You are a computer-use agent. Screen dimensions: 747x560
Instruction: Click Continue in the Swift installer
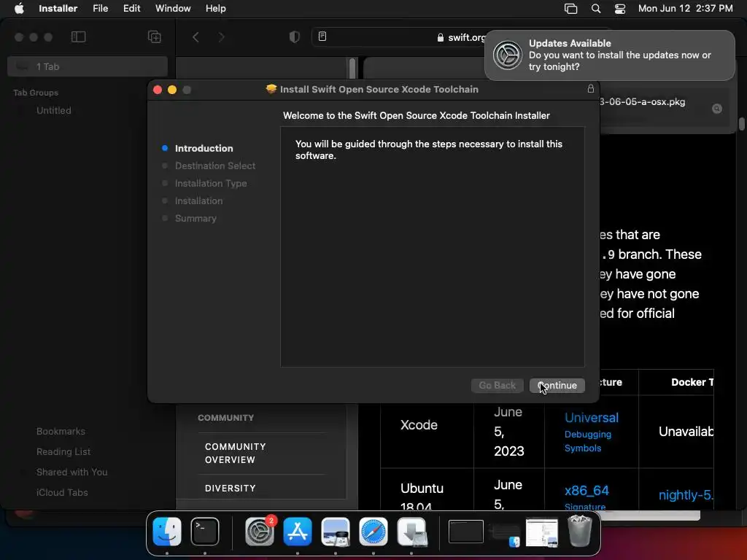point(557,385)
